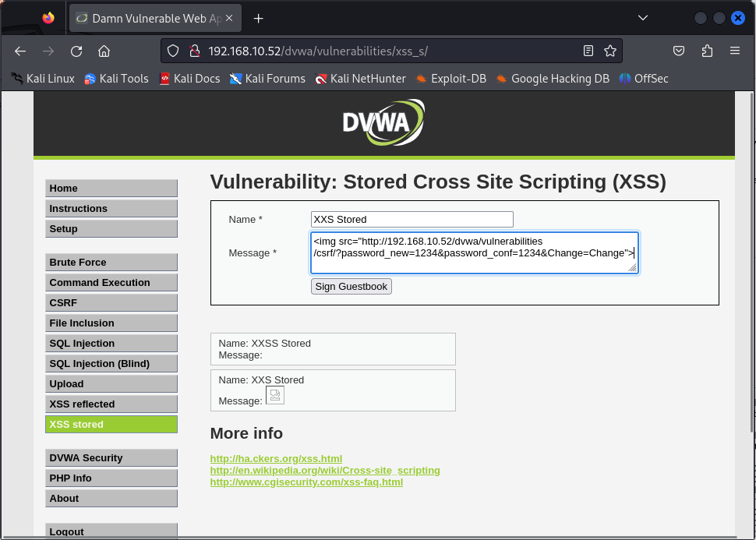Go to the Home menu item

click(111, 189)
